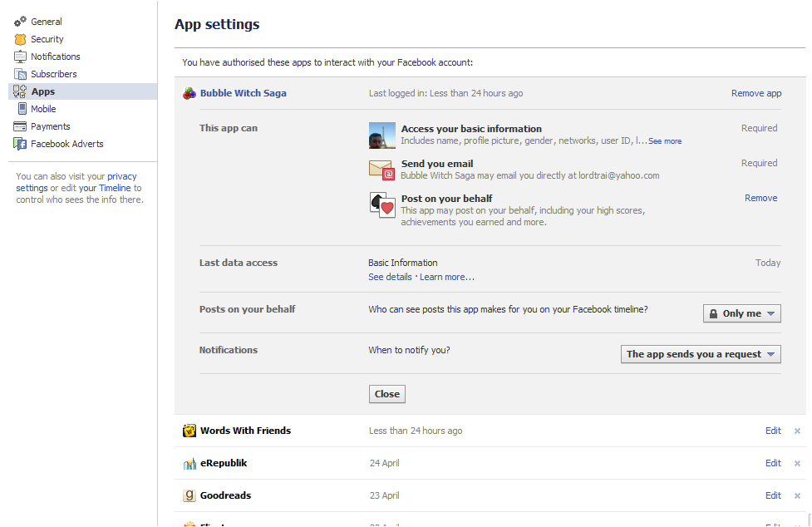Click the Close button
The image size is (812, 527).
(x=386, y=394)
